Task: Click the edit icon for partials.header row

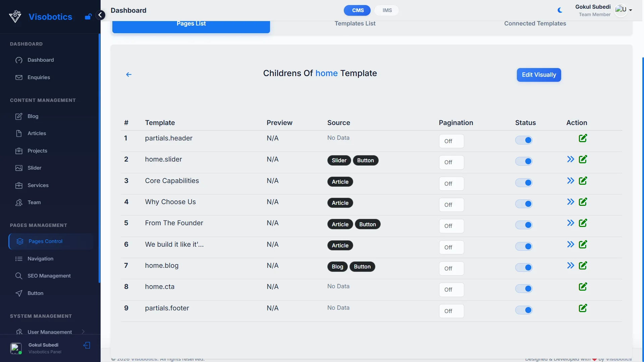Action: click(x=583, y=138)
